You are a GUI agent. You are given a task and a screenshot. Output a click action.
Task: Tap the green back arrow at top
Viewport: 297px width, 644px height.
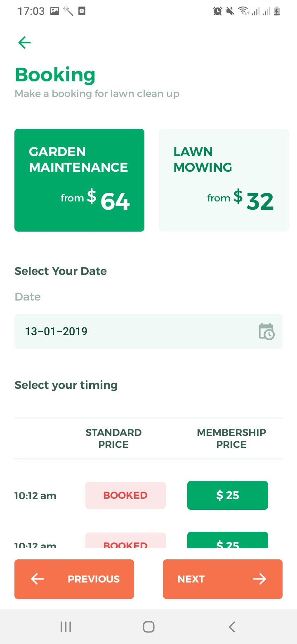24,43
